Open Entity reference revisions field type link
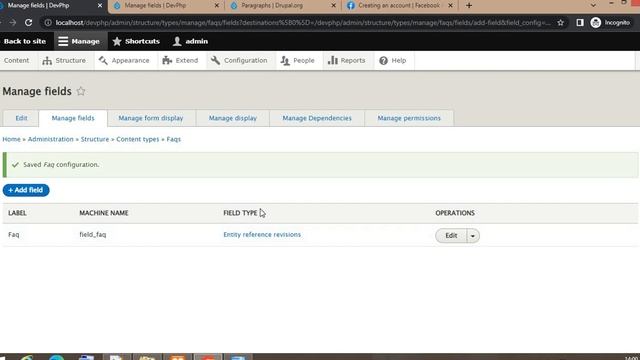 [262, 235]
